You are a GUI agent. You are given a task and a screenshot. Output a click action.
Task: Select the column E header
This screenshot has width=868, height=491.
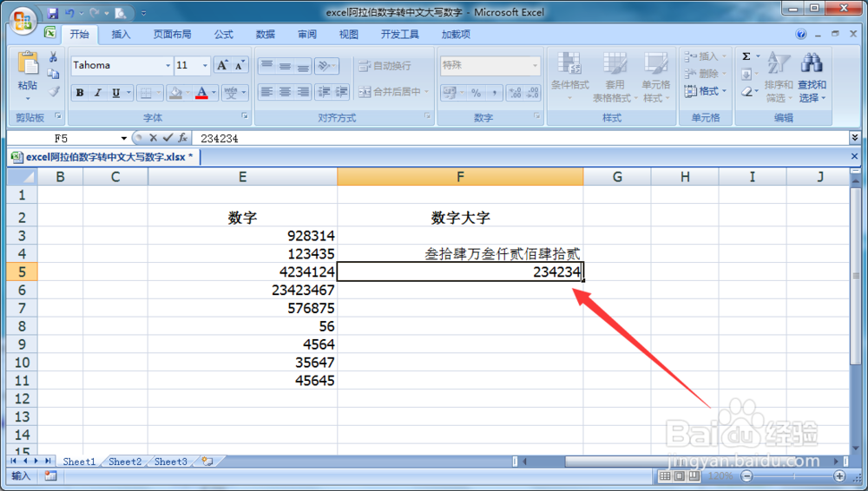(242, 177)
